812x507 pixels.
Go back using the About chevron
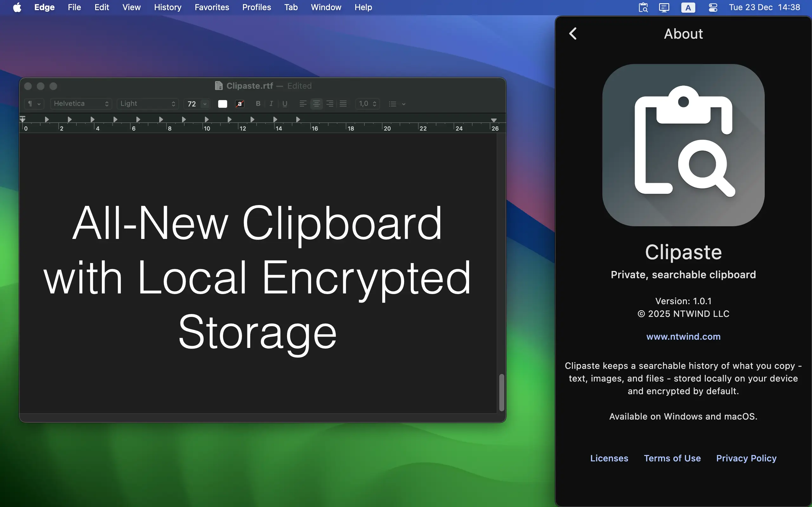pos(573,34)
